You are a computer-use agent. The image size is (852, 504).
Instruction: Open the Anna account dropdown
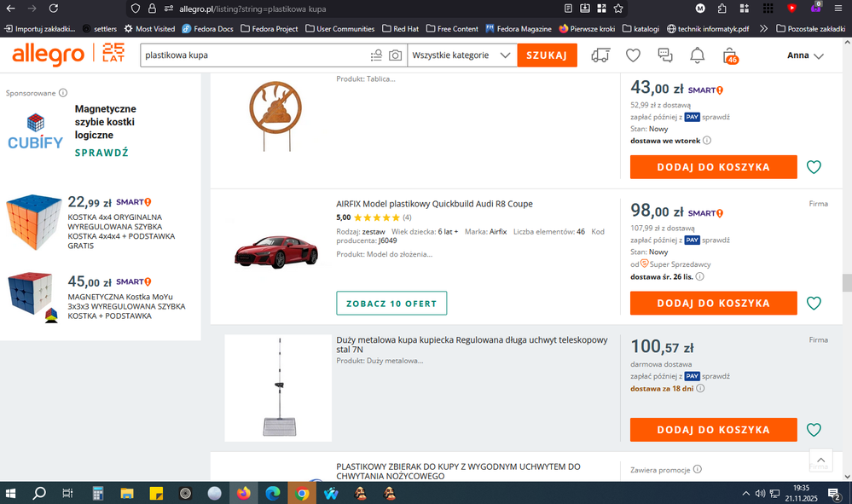point(805,55)
